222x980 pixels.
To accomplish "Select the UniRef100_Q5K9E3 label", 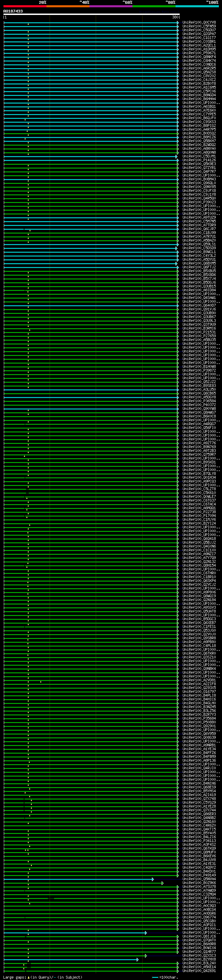I will [x=199, y=164].
